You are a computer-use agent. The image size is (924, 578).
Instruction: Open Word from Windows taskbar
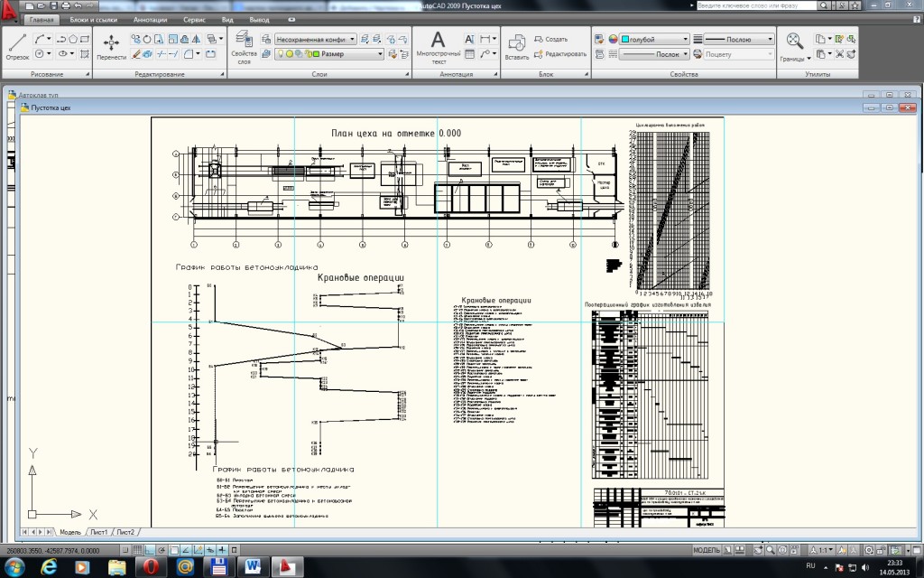pyautogui.click(x=253, y=567)
